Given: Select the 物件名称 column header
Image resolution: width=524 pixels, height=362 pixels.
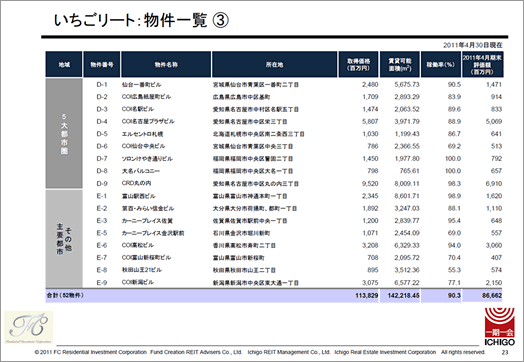Looking at the screenshot, I should pos(166,65).
